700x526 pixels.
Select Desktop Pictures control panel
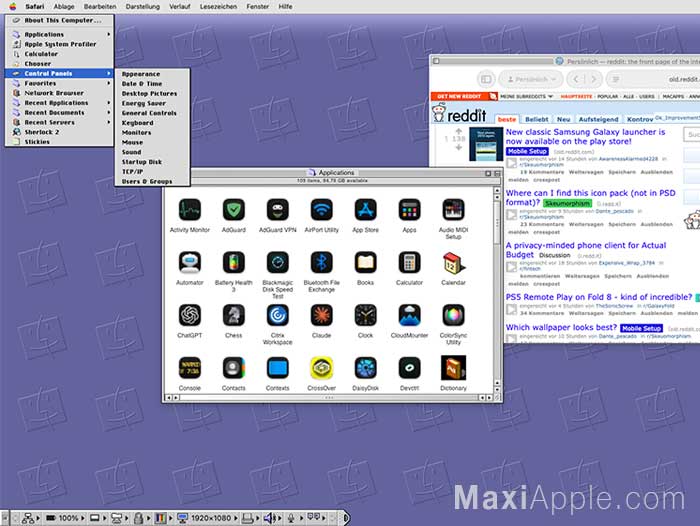coord(152,94)
